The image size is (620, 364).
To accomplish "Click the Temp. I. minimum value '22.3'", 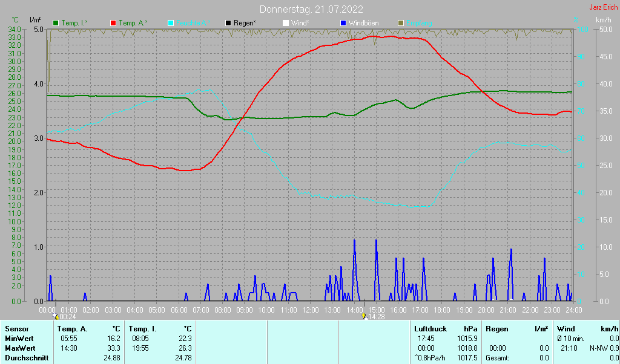I will [x=185, y=339].
